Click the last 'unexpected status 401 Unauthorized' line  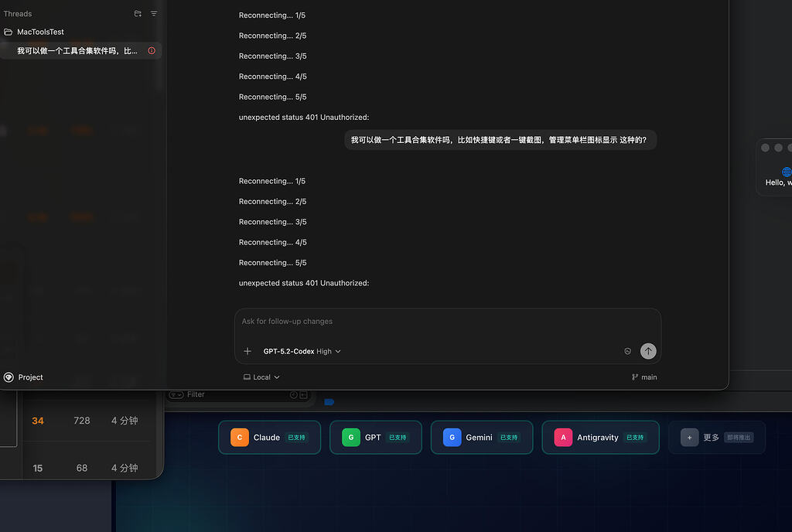[304, 283]
